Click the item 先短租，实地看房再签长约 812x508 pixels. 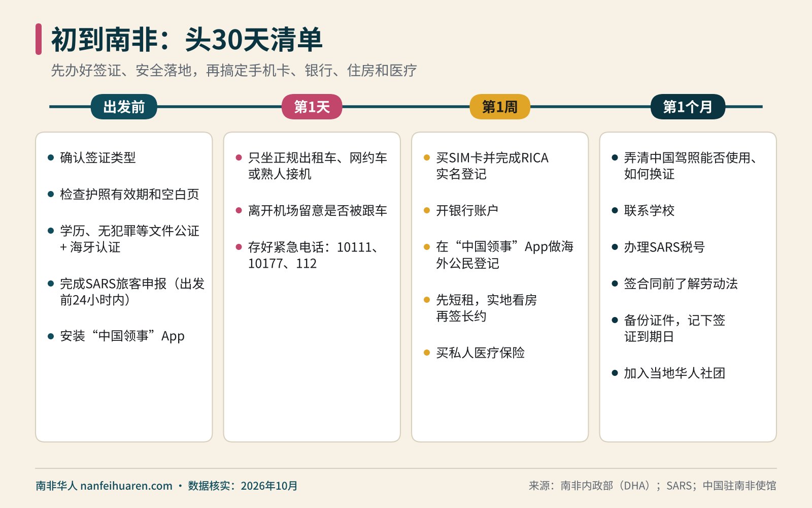tap(487, 308)
